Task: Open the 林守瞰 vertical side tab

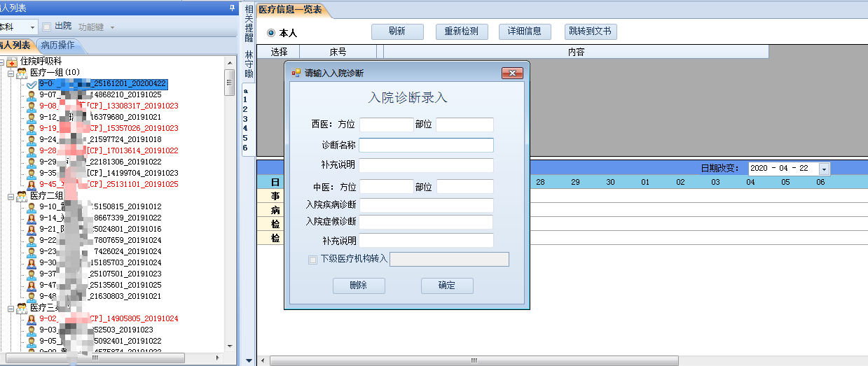Action: tap(249, 64)
